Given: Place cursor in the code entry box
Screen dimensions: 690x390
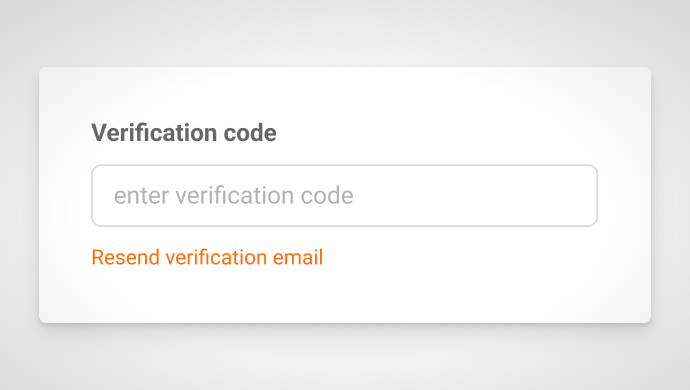Looking at the screenshot, I should click(x=345, y=195).
